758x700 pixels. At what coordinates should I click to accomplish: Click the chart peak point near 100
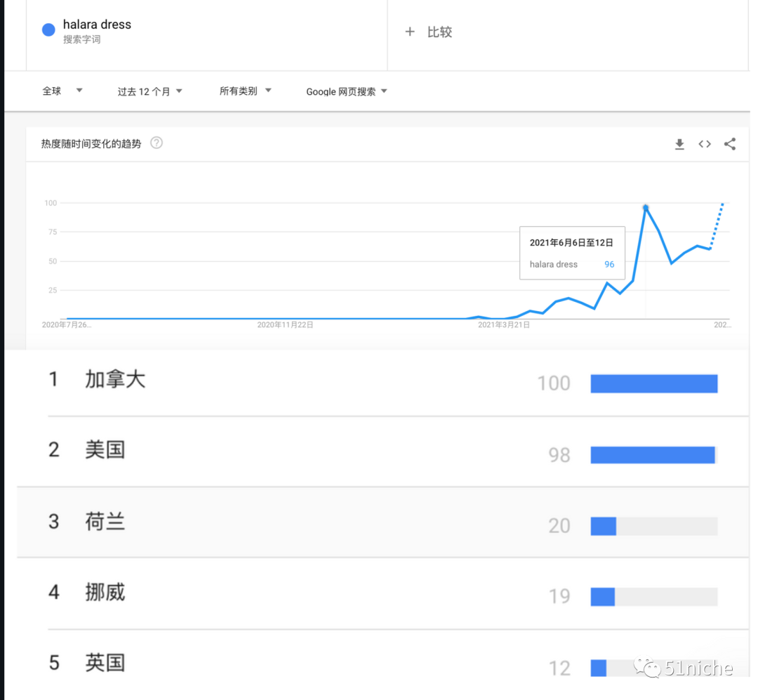pos(646,207)
